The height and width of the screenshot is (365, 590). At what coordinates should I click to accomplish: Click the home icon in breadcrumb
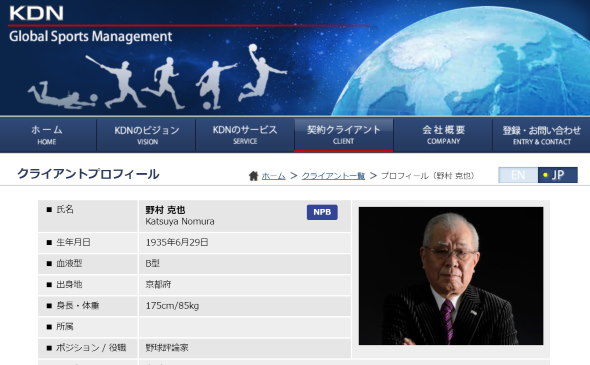254,176
